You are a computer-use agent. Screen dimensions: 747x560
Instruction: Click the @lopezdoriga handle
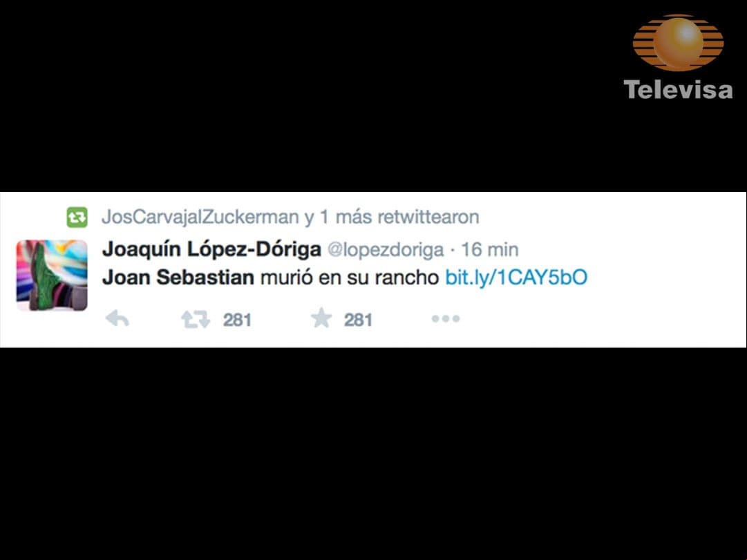[386, 250]
